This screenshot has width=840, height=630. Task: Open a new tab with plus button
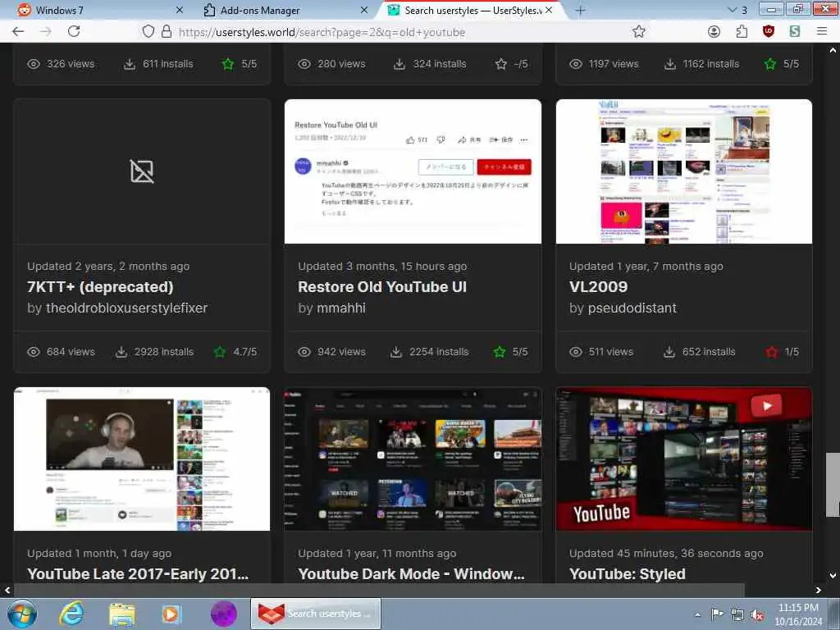point(580,10)
